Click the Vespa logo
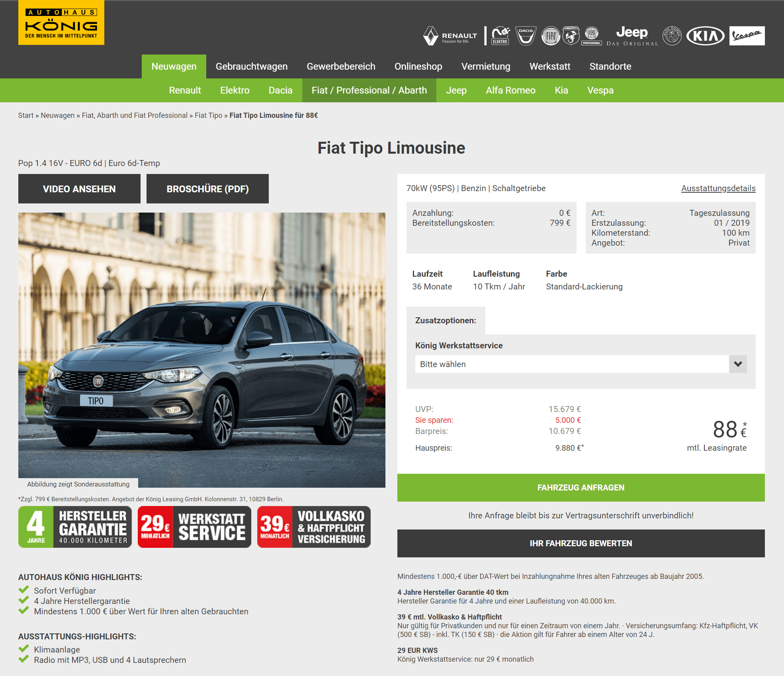 (x=747, y=36)
